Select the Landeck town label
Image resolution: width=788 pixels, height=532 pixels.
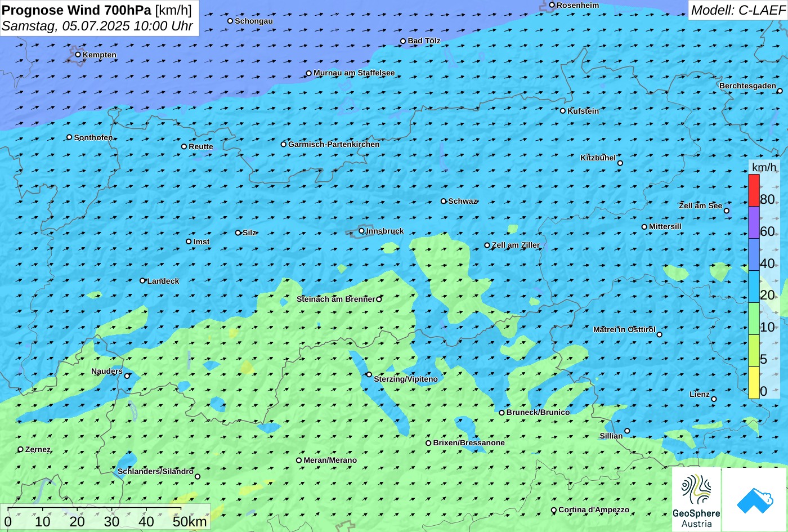click(x=163, y=281)
